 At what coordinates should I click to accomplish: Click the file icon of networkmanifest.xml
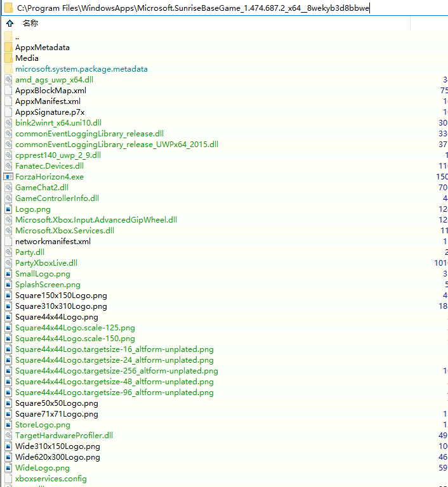point(9,242)
